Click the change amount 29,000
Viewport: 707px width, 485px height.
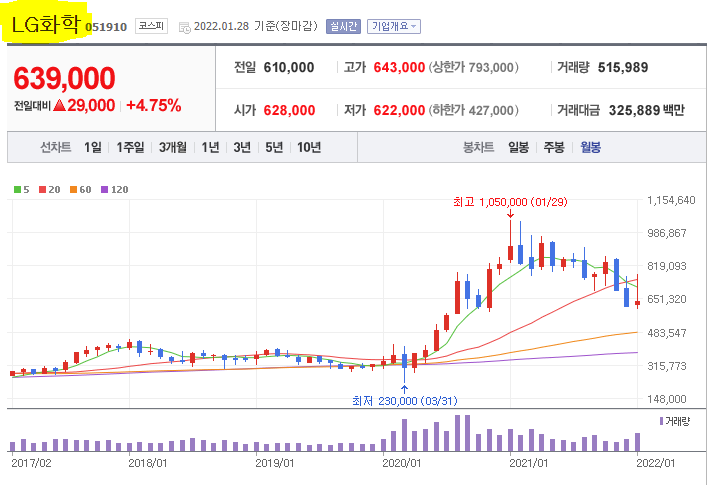pos(91,105)
